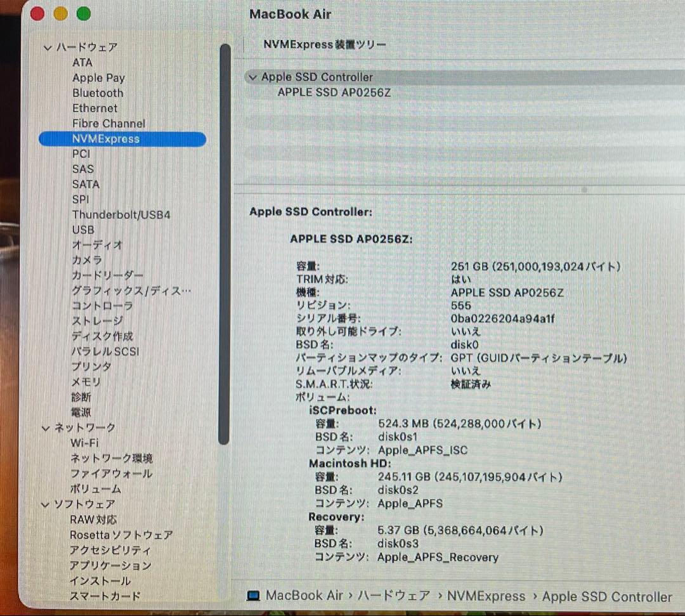Select Fibre Channel in the sidebar
The height and width of the screenshot is (616, 685).
108,123
